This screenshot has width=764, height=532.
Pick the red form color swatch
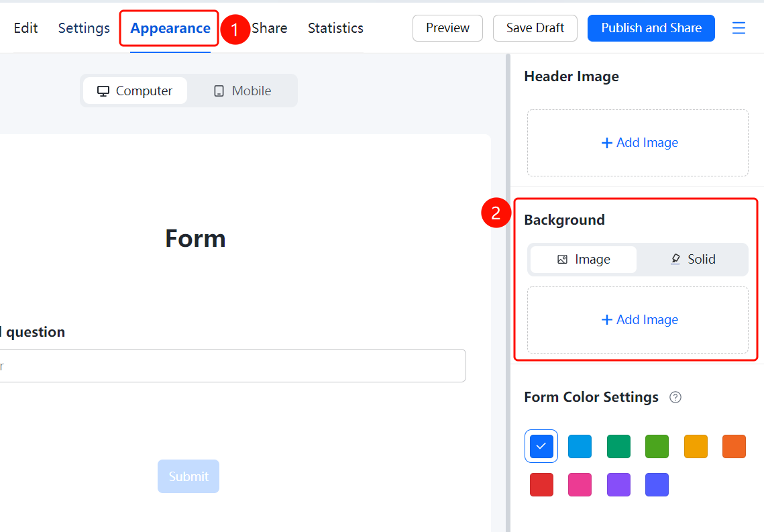click(x=541, y=485)
